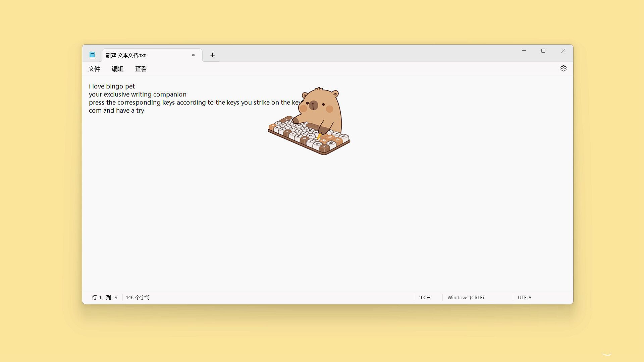Viewport: 644px width, 362px height.
Task: Click on the 'i love bingo pet' line
Action: click(x=112, y=86)
